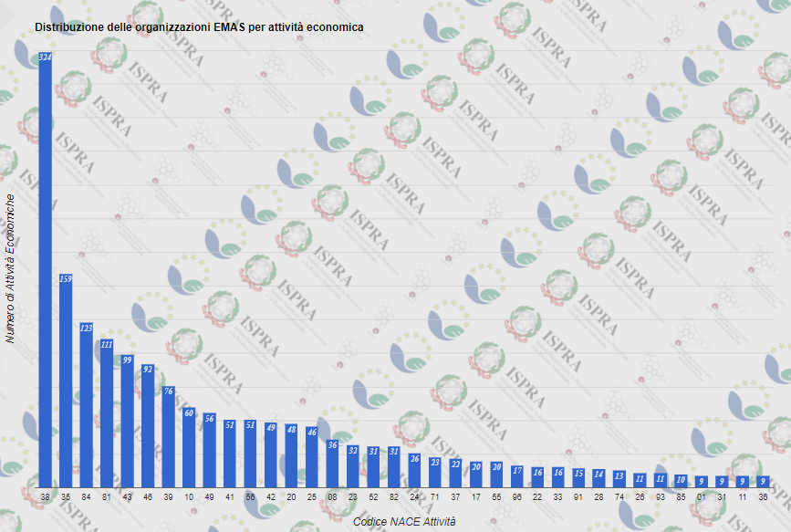This screenshot has height=532, width=791.
Task: Click the bar with value 99
Action: (x=127, y=421)
